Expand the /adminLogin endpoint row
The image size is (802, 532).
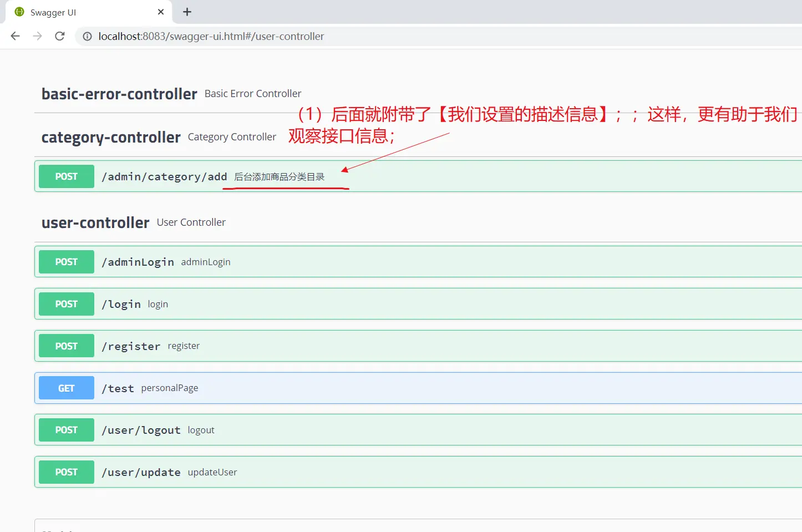click(418, 262)
